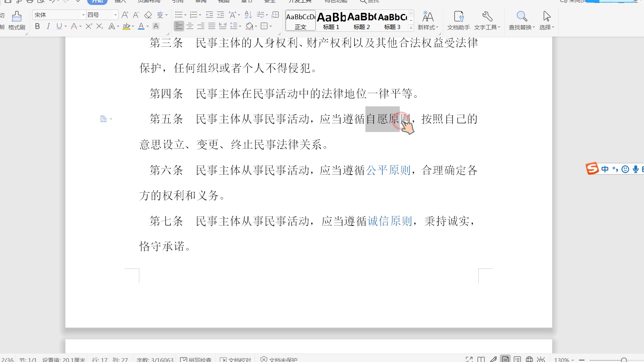Open the 文字工具 text tools menu
644x362 pixels.
point(487,20)
